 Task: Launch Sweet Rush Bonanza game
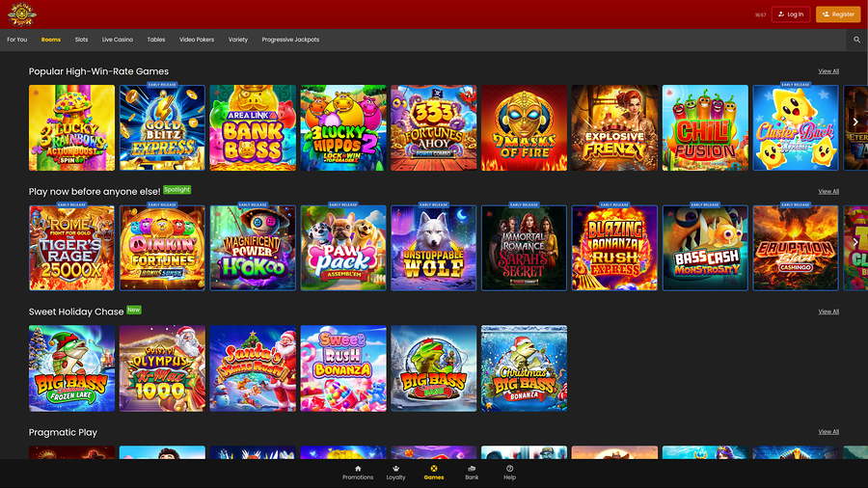click(x=343, y=368)
